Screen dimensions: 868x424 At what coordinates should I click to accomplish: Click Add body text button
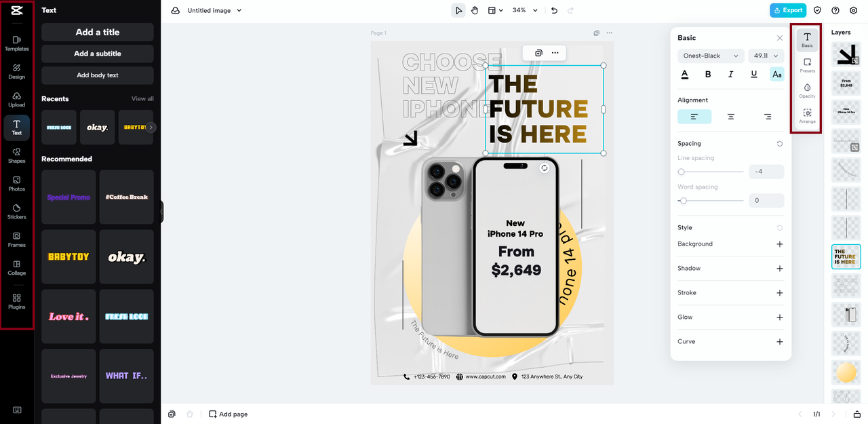coord(98,75)
